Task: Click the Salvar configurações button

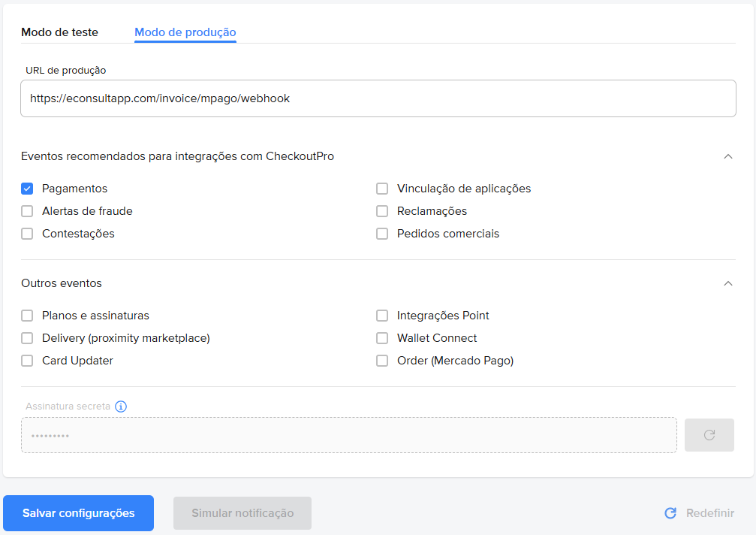Action: pos(78,513)
